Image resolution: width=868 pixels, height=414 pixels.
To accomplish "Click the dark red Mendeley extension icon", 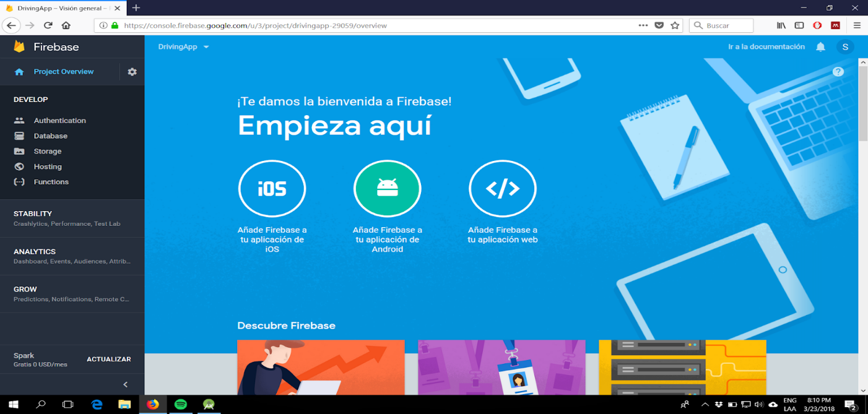I will click(x=835, y=25).
